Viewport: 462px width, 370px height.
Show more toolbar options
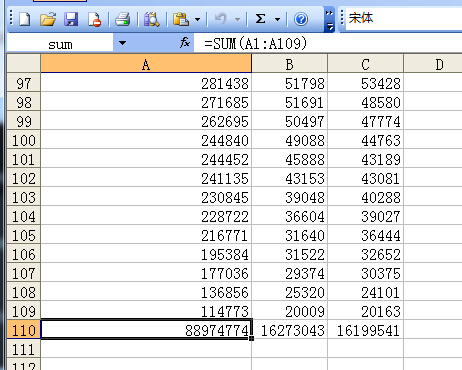tap(329, 19)
